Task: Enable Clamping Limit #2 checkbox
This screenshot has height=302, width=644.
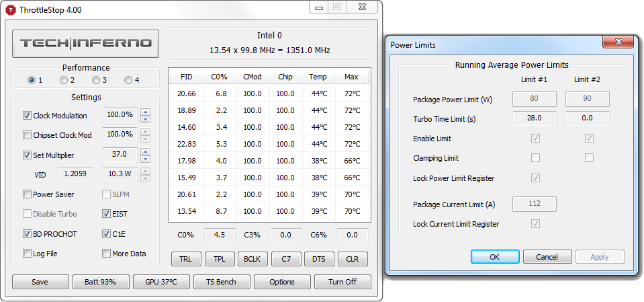Action: tap(589, 157)
